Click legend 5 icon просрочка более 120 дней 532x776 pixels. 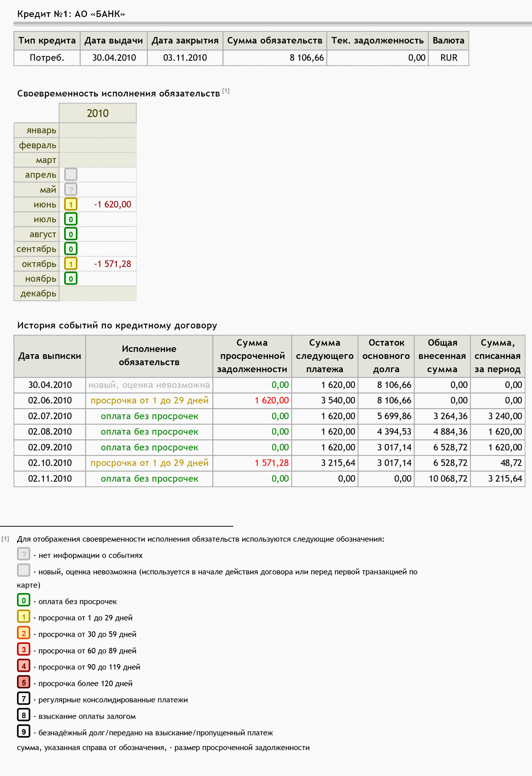pos(24,682)
